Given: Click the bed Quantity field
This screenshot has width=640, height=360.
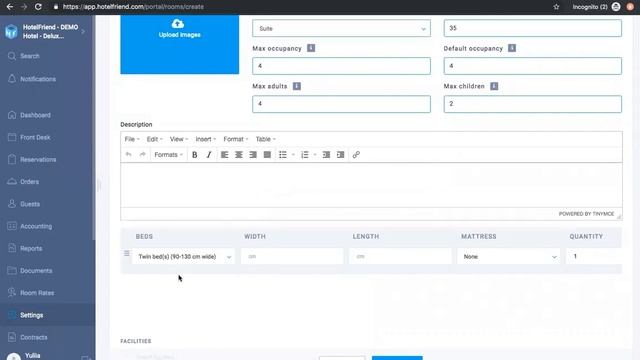Looking at the screenshot, I should 594,256.
